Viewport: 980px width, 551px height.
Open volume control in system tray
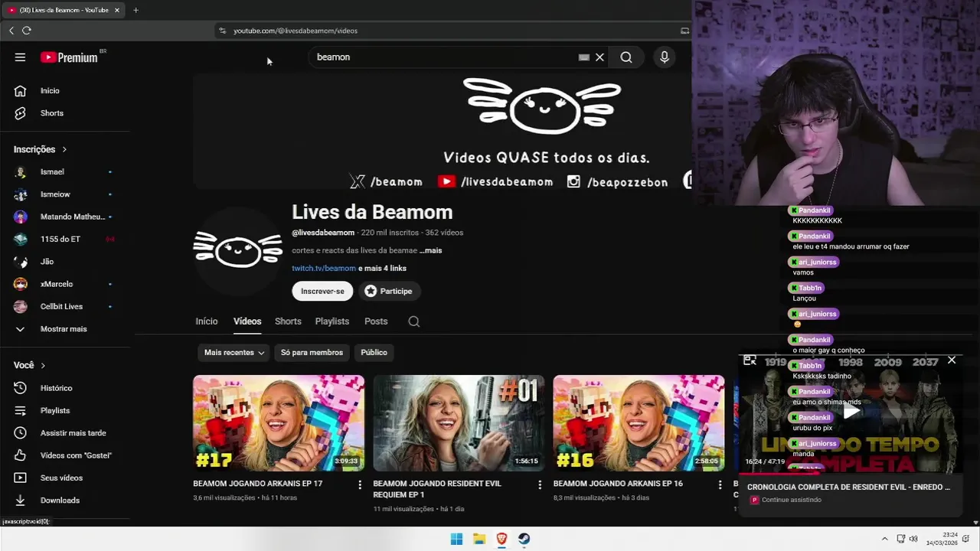click(x=913, y=539)
